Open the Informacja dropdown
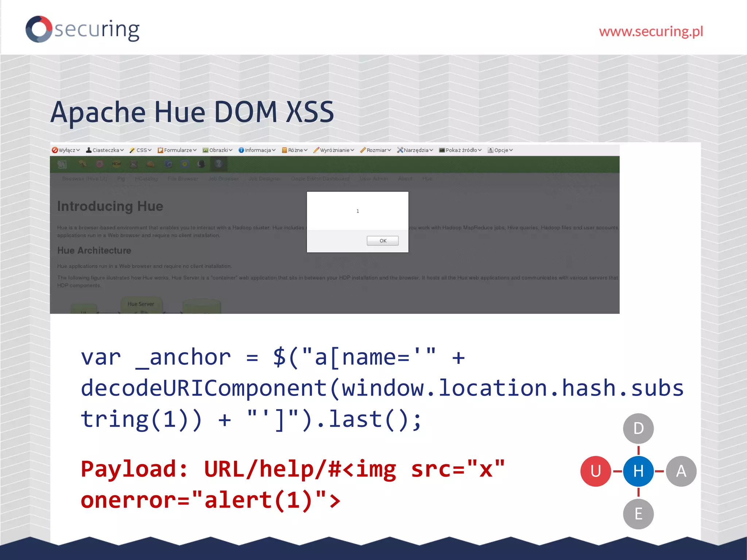 click(x=257, y=150)
